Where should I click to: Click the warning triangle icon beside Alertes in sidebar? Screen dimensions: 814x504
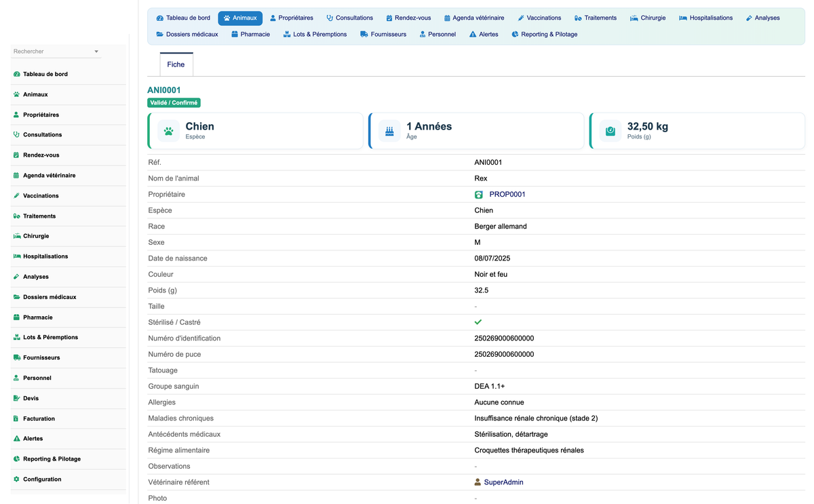[x=16, y=439]
